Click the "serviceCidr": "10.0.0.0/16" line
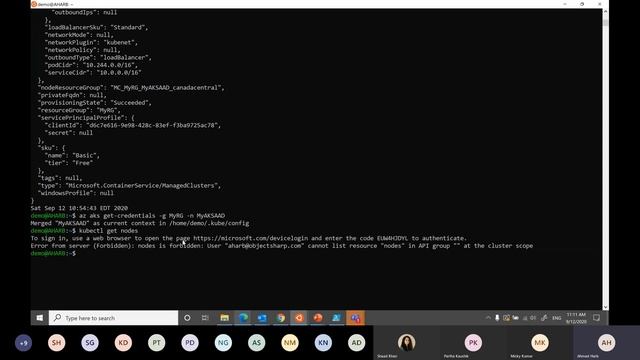Image resolution: width=640 pixels, height=360 pixels. coord(93,73)
